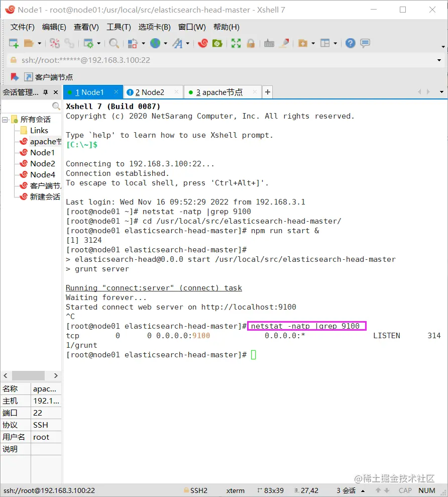Select the Links folder in session tree
This screenshot has height=497, width=448.
click(x=39, y=131)
